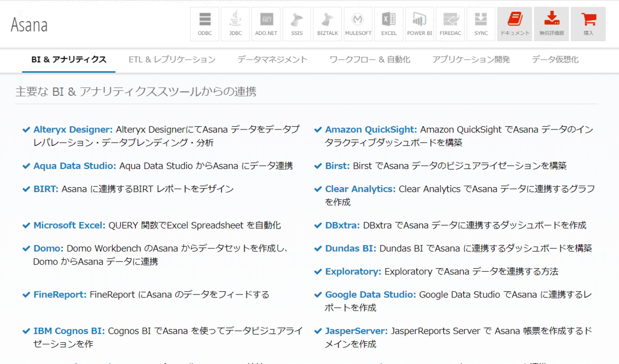Open the Aqua Data Studio link
Image resolution: width=619 pixels, height=364 pixels.
(75, 166)
